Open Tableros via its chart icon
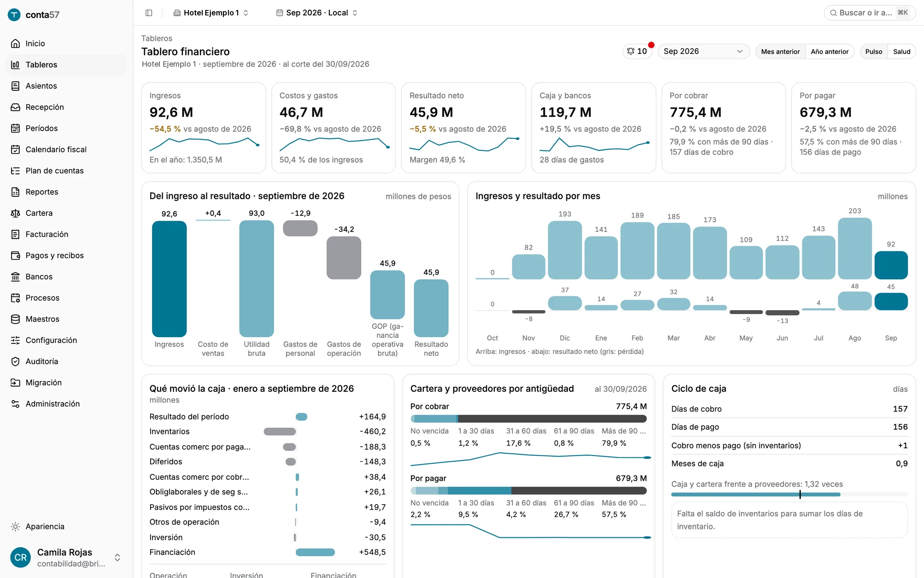Image resolution: width=924 pixels, height=578 pixels. [x=15, y=65]
